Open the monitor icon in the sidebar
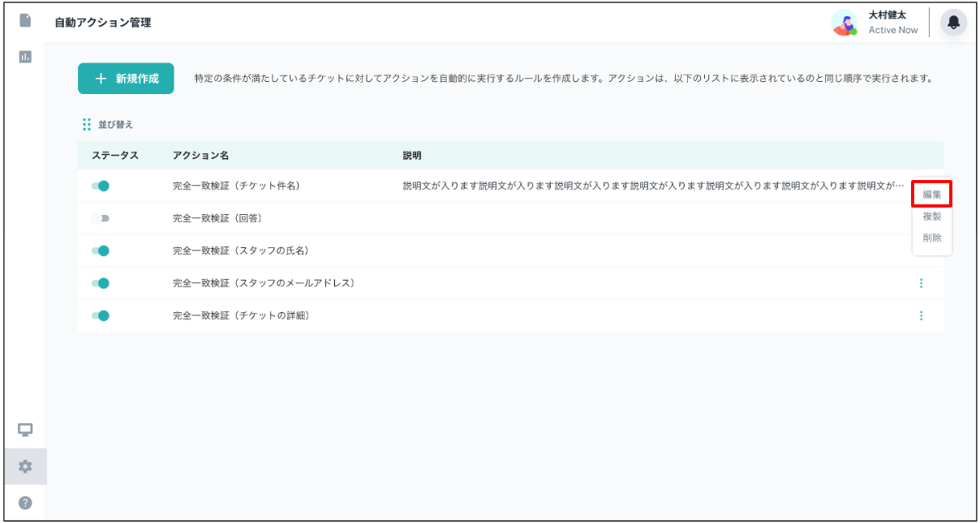 coord(25,429)
